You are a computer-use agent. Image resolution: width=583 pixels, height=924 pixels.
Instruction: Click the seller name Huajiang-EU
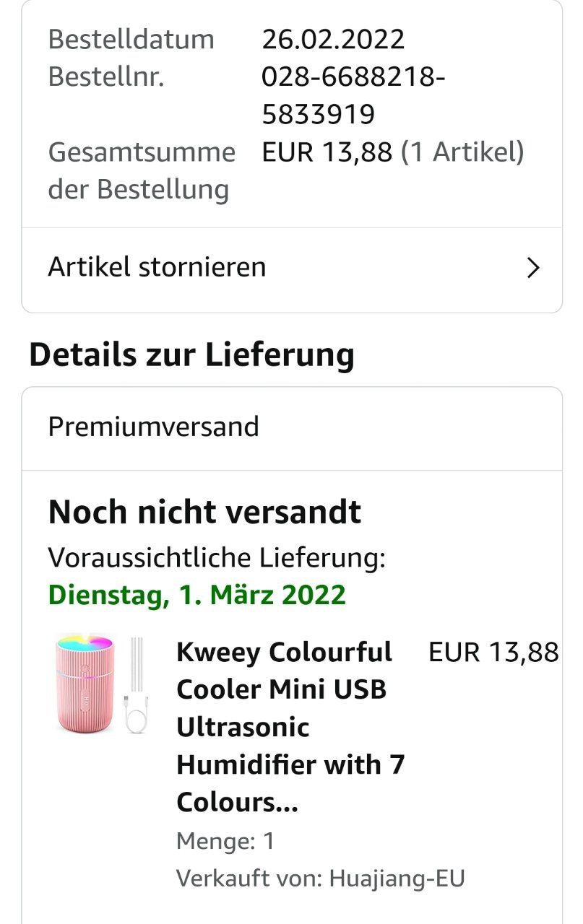point(397,879)
